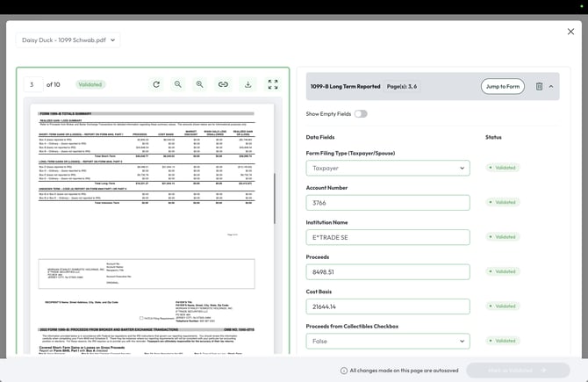The width and height of the screenshot is (588, 382).
Task: Click the Data Fields column header
Action: click(320, 137)
